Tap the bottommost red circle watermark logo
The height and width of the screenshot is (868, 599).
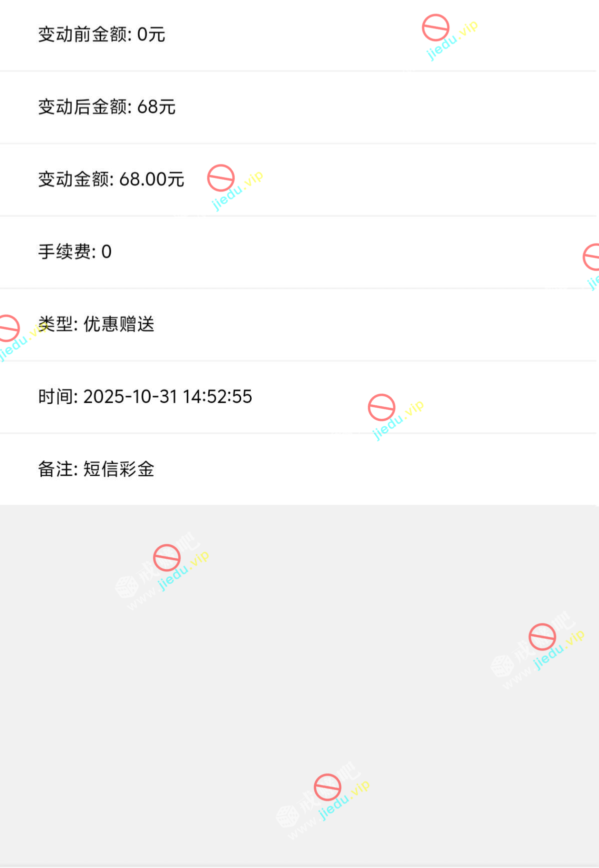327,787
